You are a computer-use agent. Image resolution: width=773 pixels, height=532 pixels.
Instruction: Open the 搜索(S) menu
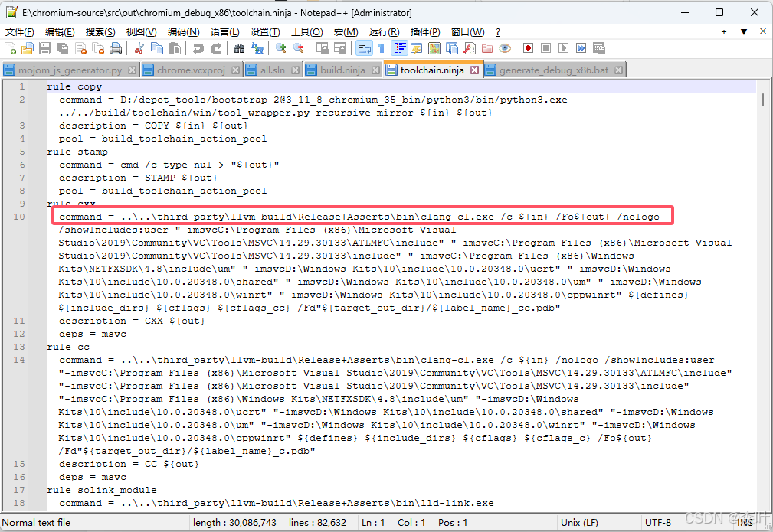coord(100,32)
